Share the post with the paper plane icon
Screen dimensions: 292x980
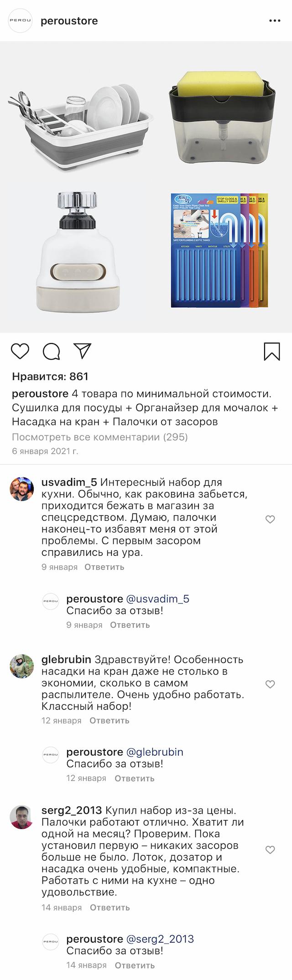pyautogui.click(x=83, y=350)
